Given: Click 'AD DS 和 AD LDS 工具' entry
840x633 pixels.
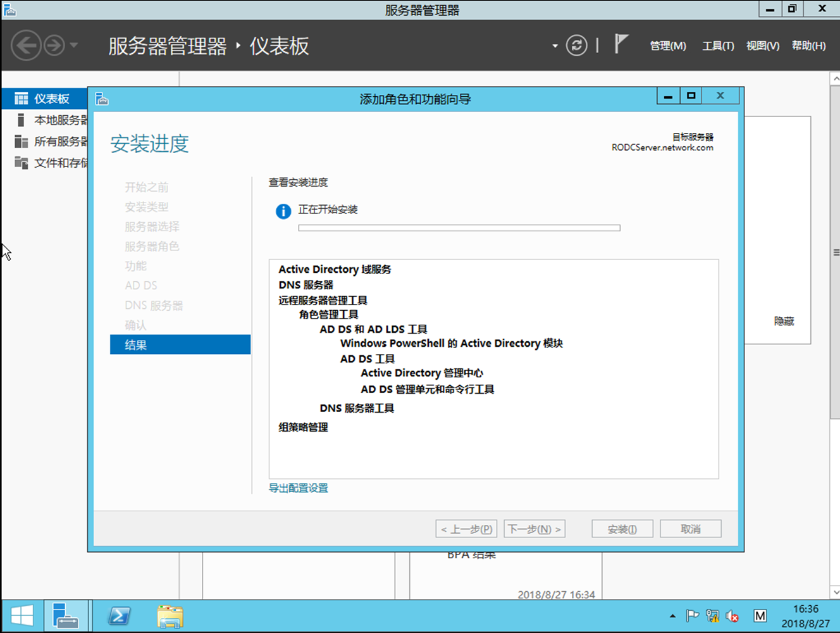Looking at the screenshot, I should [373, 329].
